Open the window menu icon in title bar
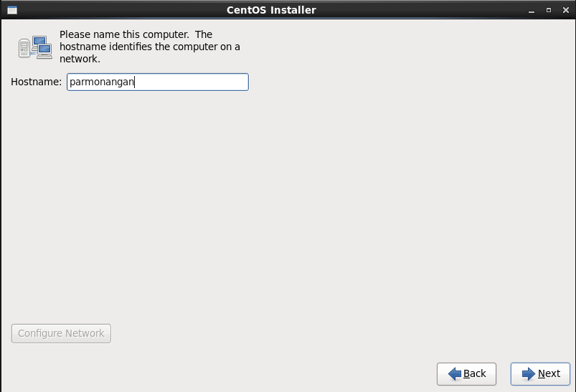576x392 pixels. 11,10
